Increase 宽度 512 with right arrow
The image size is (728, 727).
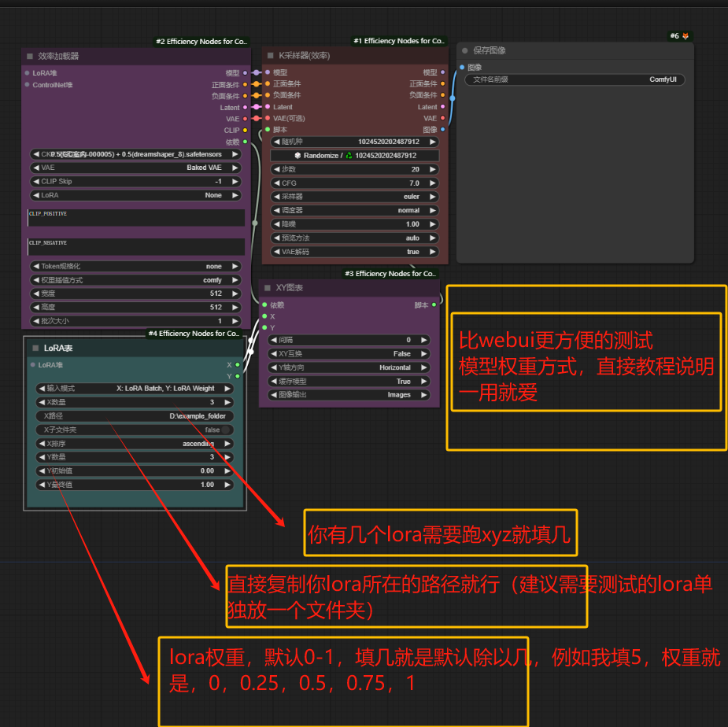pyautogui.click(x=235, y=293)
